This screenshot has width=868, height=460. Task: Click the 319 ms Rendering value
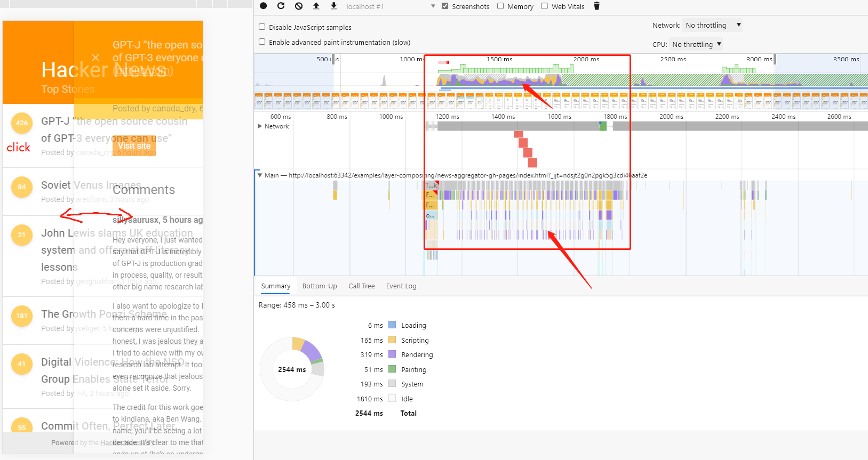click(x=371, y=354)
